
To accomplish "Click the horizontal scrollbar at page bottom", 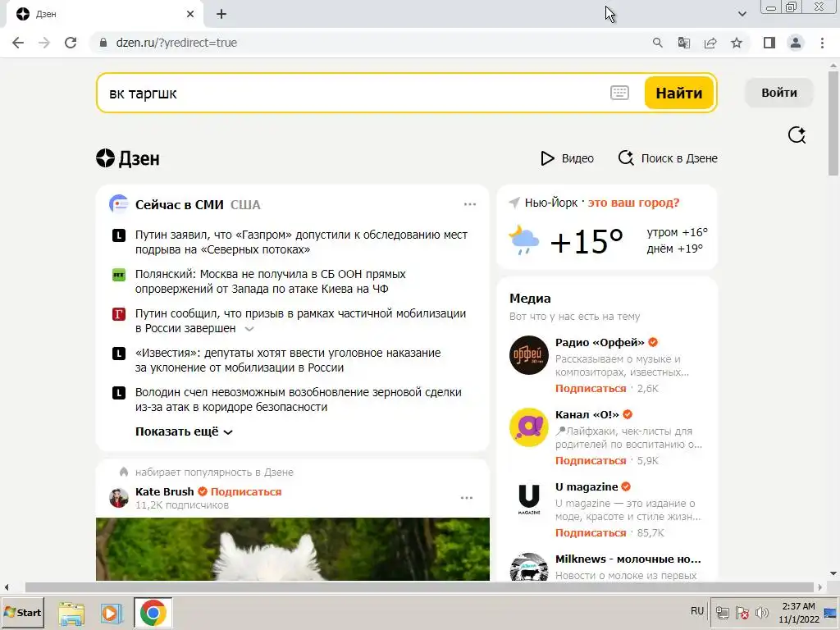I will pyautogui.click(x=418, y=587).
